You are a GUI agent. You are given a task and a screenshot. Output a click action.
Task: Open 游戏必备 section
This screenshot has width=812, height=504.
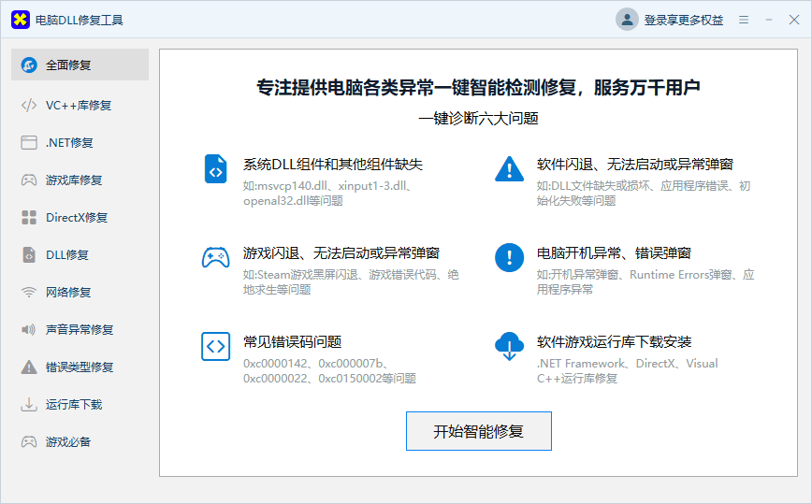click(x=80, y=441)
